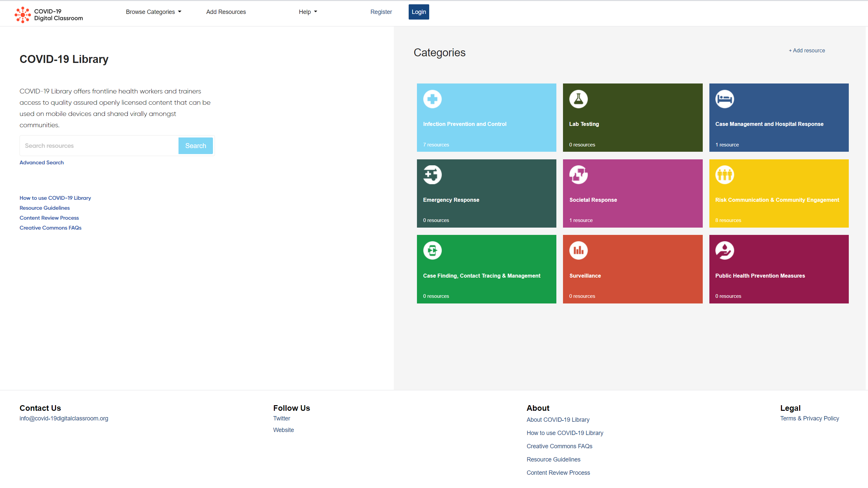
Task: Open Case Management and Hospital Response category
Action: pyautogui.click(x=769, y=124)
